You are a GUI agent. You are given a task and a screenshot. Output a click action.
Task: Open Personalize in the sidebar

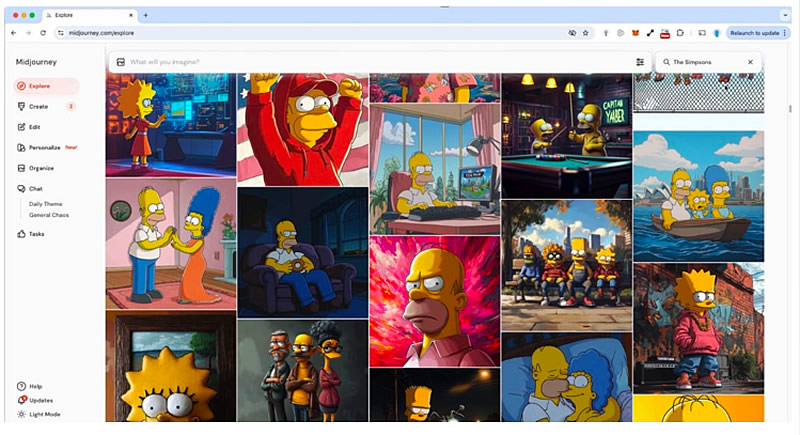click(x=45, y=147)
